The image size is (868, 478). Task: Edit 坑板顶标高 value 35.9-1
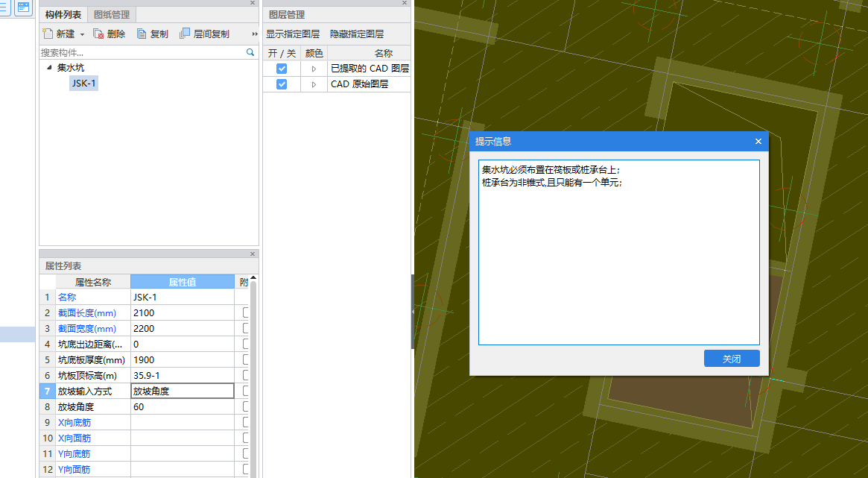click(x=183, y=376)
